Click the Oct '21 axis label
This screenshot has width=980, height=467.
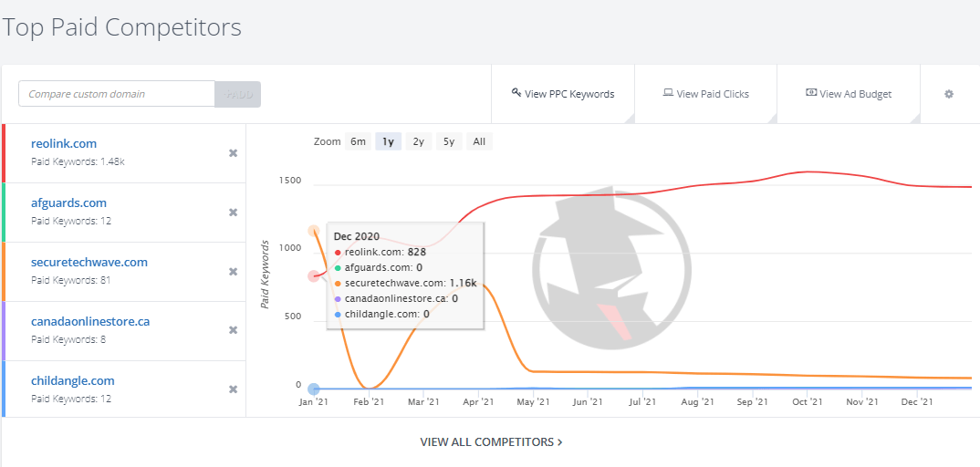807,402
